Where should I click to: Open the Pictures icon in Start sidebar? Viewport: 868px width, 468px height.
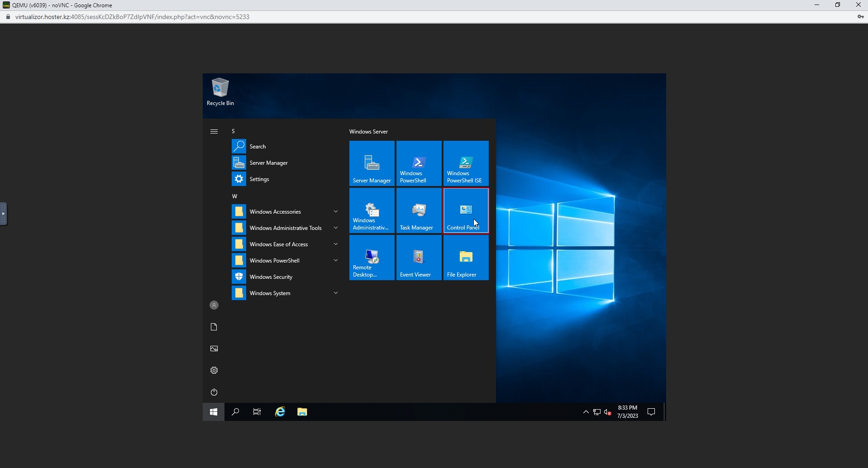pyautogui.click(x=214, y=349)
